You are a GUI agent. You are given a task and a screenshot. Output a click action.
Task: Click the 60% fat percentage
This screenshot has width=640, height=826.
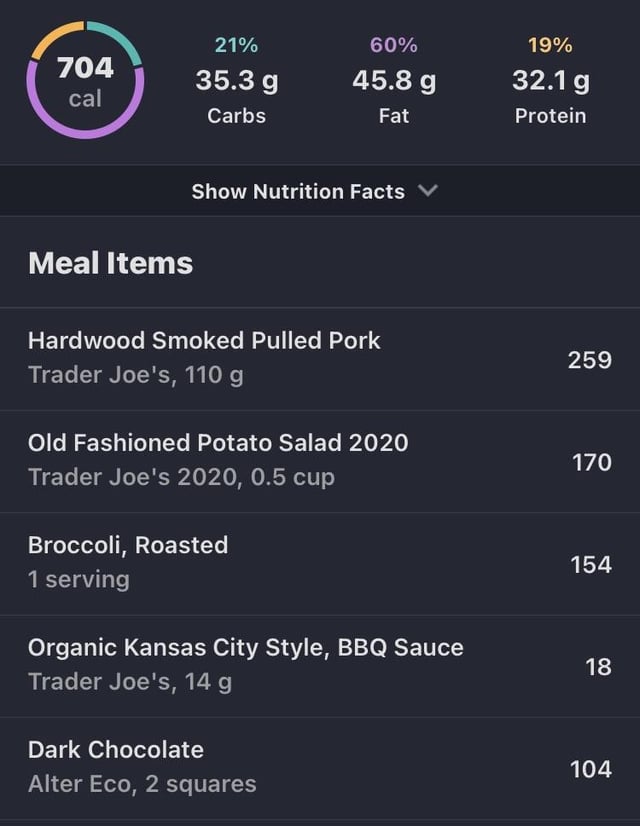pos(393,45)
